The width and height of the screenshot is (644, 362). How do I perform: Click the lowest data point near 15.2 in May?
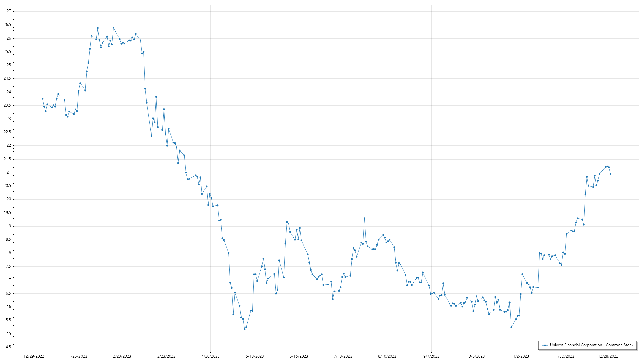pos(244,329)
